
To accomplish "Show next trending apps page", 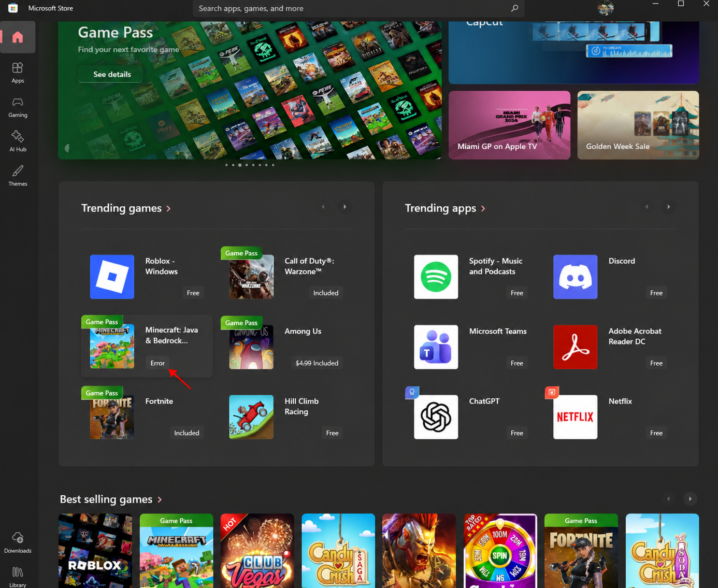I will (x=668, y=207).
